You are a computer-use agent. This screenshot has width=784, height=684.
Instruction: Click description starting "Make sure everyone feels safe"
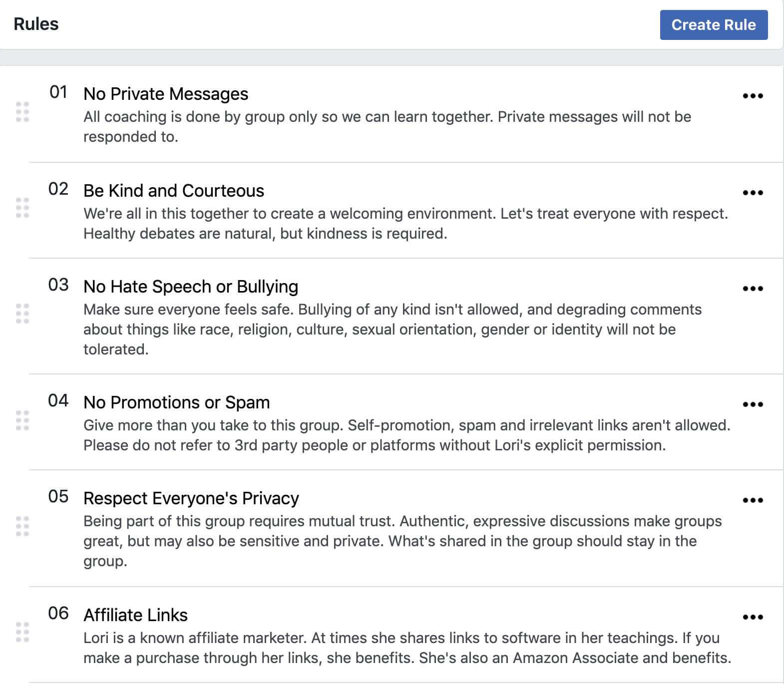pos(392,330)
